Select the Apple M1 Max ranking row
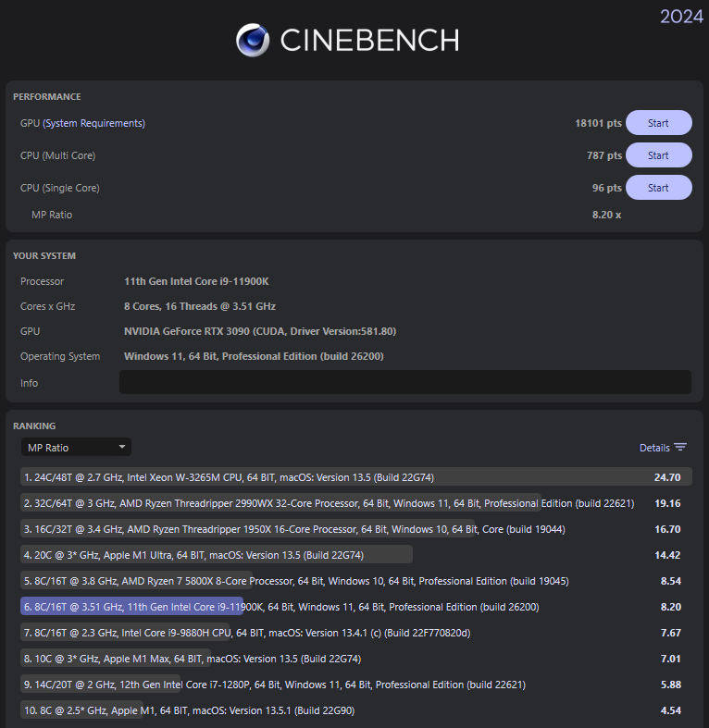 pos(356,659)
